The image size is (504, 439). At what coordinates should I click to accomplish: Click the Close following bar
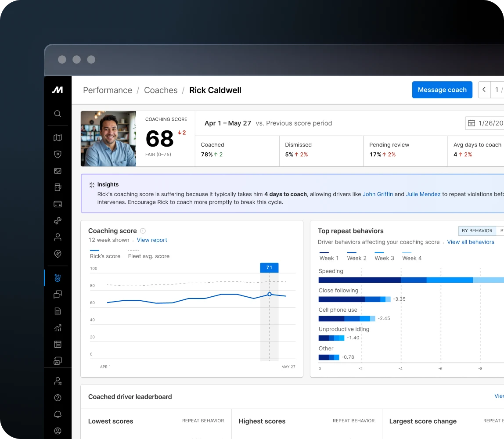coord(355,299)
